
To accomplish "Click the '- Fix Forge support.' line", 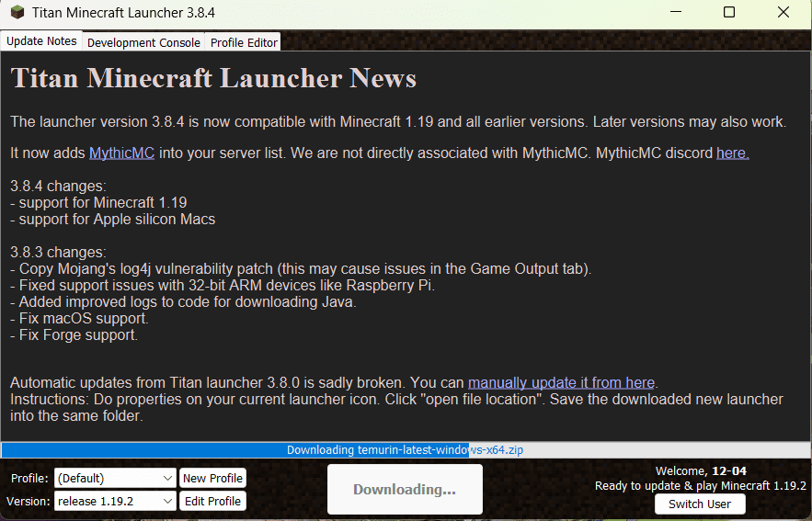I will (74, 335).
